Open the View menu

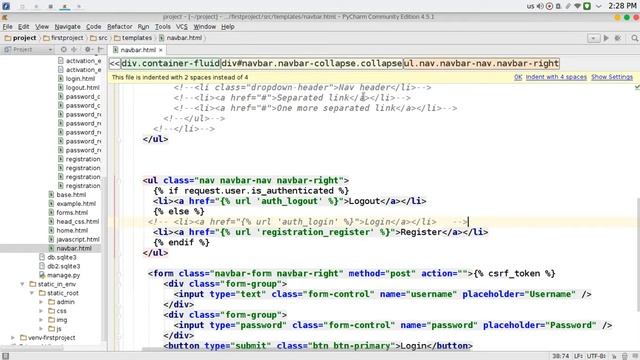pyautogui.click(x=42, y=27)
